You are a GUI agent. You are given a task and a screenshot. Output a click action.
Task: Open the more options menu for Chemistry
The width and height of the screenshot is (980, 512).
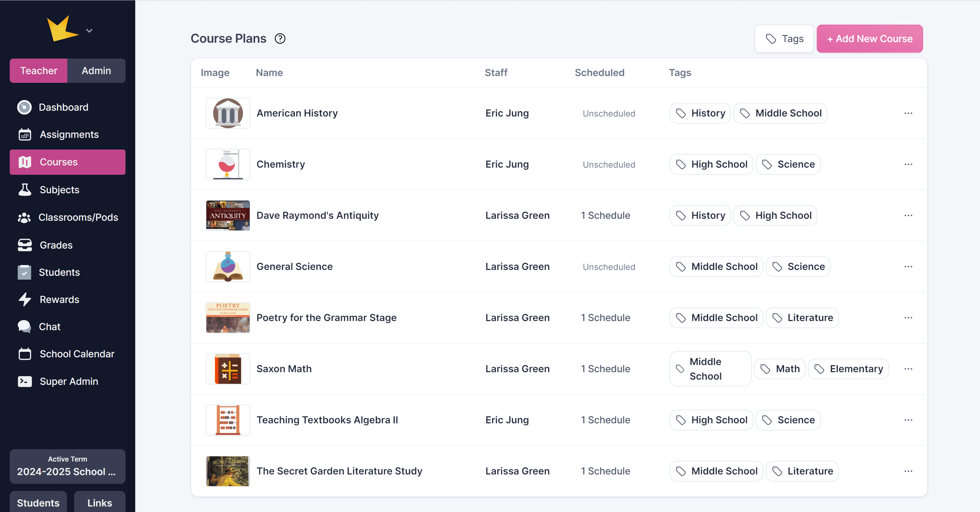[x=908, y=164]
